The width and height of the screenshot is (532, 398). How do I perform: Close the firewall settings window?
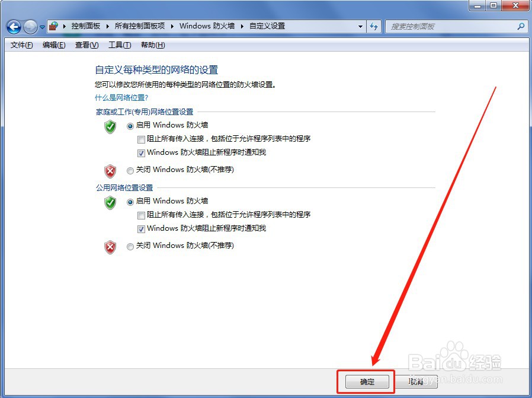pyautogui.click(x=515, y=6)
